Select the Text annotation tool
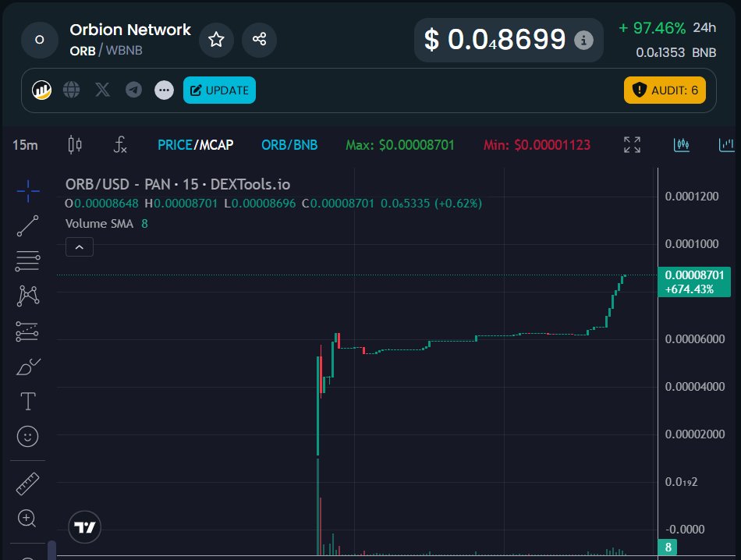This screenshot has height=560, width=741. click(x=28, y=401)
